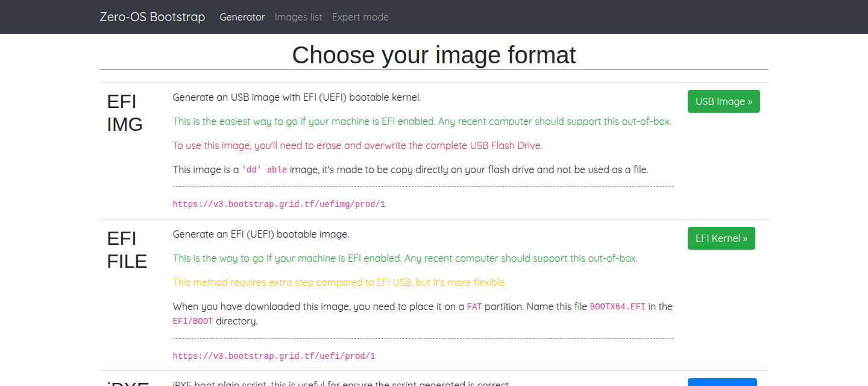868x386 pixels.
Task: Select the Generator nav item
Action: [242, 17]
